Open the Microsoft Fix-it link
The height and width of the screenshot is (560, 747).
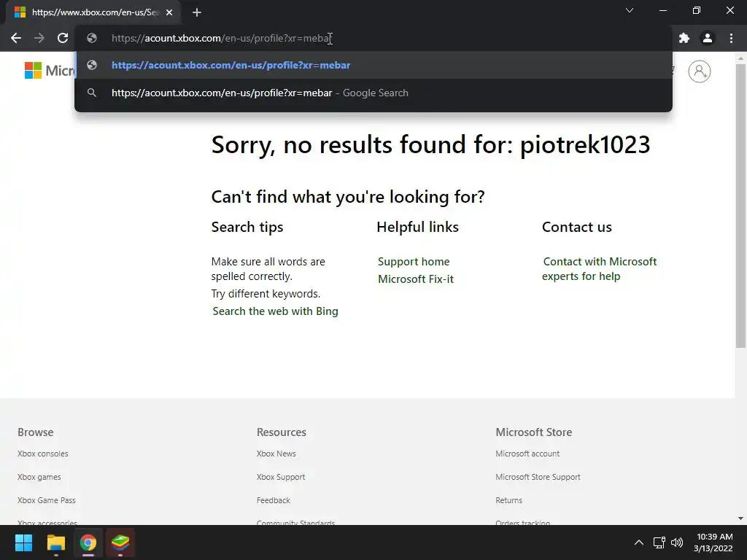tap(415, 279)
